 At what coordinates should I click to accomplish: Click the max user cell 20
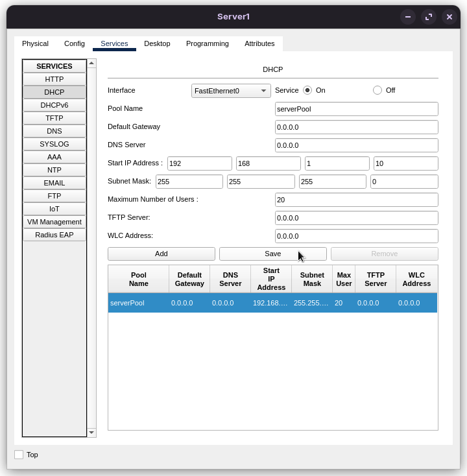(x=344, y=303)
